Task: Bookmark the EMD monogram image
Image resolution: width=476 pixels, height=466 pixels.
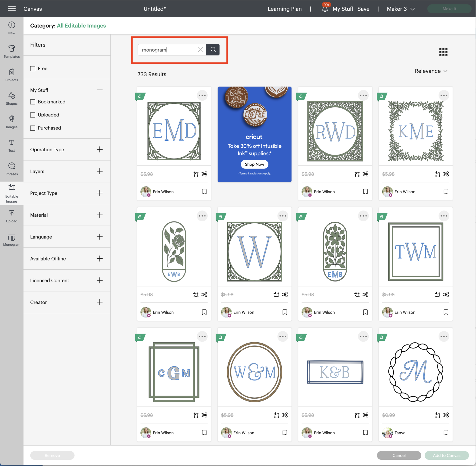Action: [x=204, y=192]
